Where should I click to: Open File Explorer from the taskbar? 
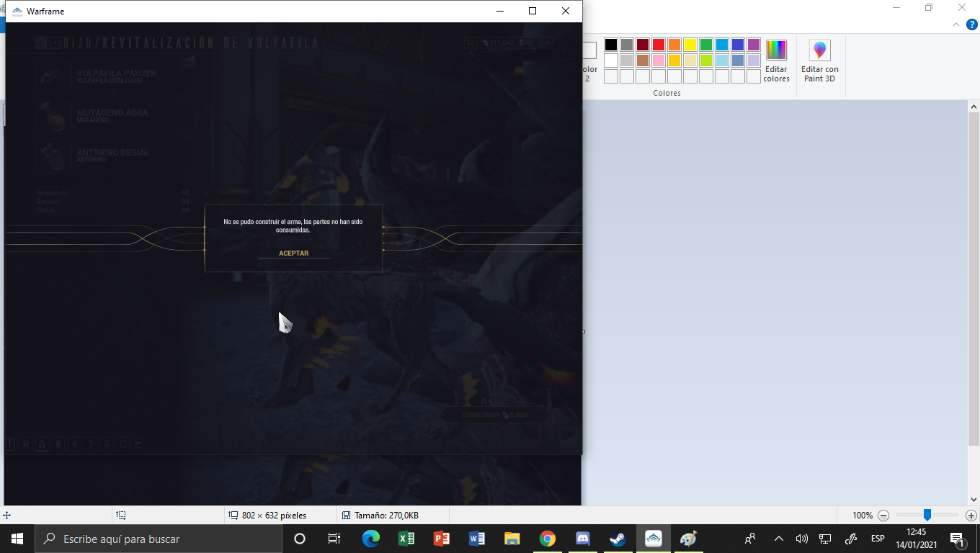[512, 539]
